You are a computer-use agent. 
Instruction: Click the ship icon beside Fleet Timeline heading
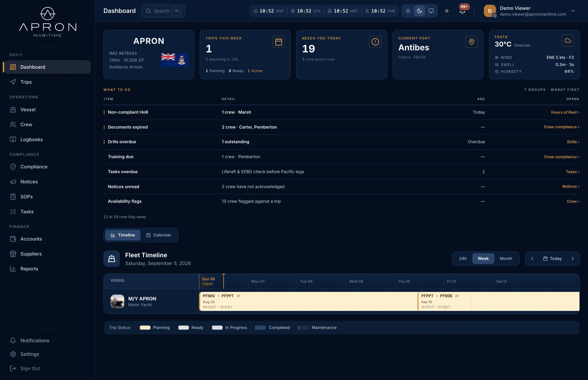point(112,259)
